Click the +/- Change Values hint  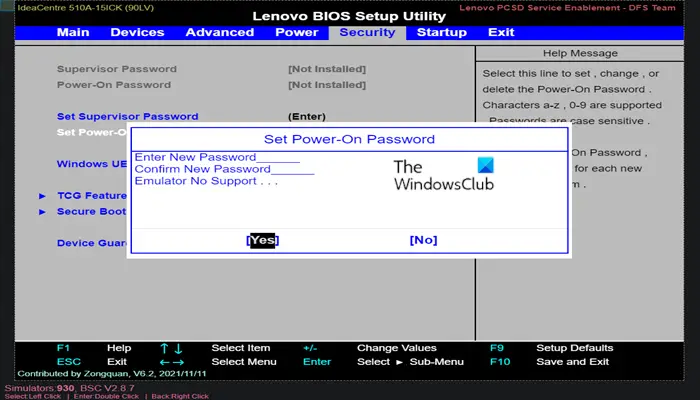pos(370,348)
